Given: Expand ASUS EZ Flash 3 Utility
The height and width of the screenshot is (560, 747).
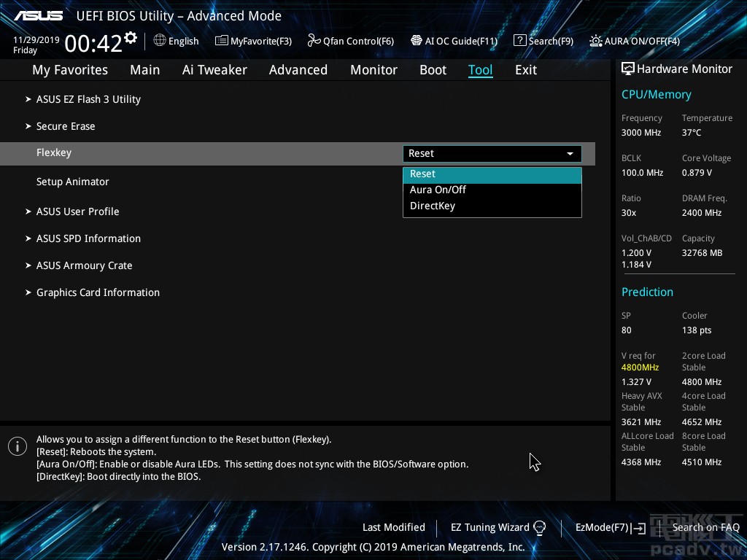Looking at the screenshot, I should point(88,99).
